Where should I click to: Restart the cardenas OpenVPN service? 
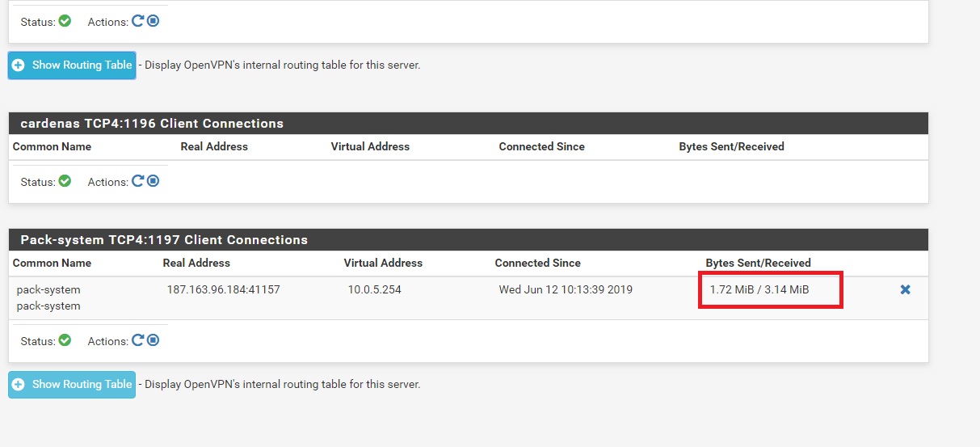pyautogui.click(x=137, y=181)
